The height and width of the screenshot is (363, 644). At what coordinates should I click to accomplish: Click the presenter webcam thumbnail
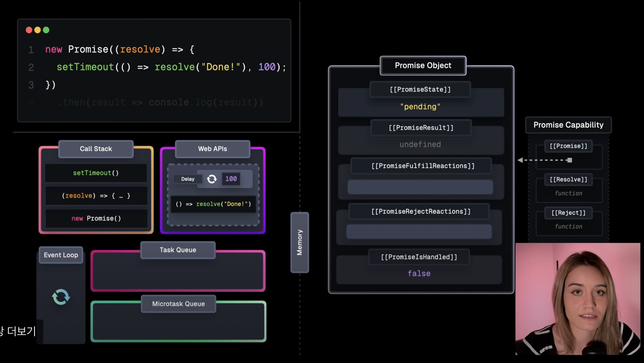tap(577, 299)
